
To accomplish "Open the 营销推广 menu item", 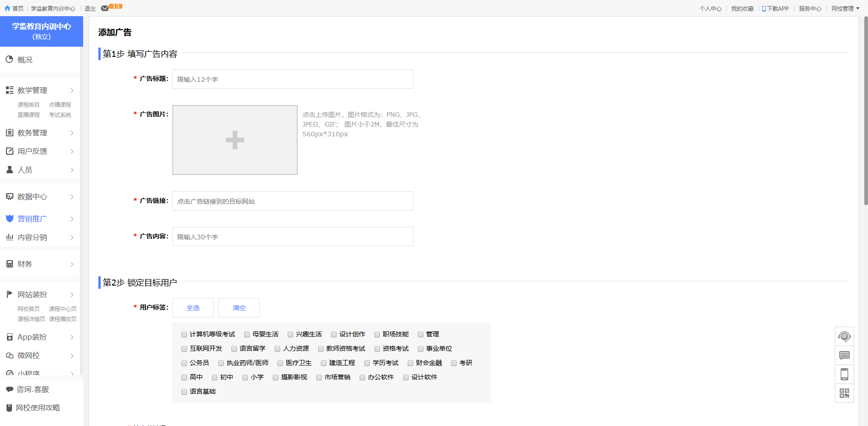I will click(x=32, y=219).
